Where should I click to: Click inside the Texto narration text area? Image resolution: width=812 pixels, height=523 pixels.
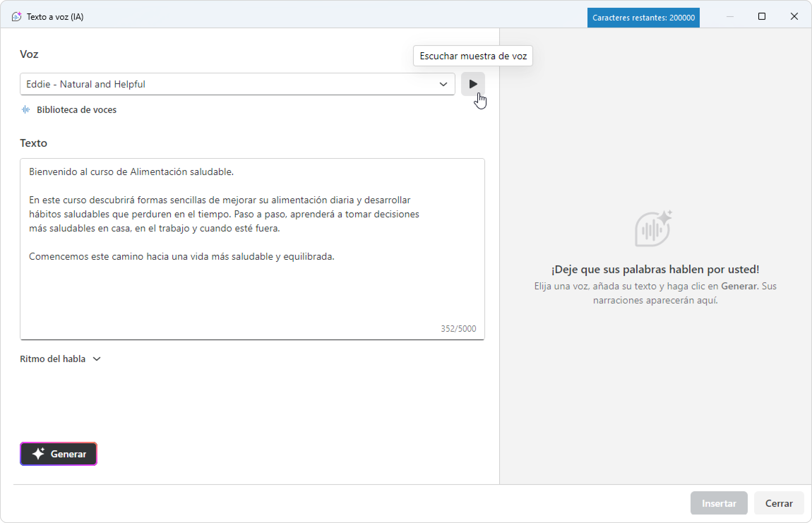pos(252,249)
